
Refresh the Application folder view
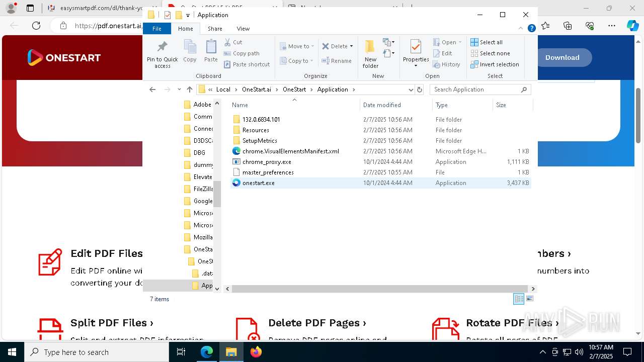(420, 89)
